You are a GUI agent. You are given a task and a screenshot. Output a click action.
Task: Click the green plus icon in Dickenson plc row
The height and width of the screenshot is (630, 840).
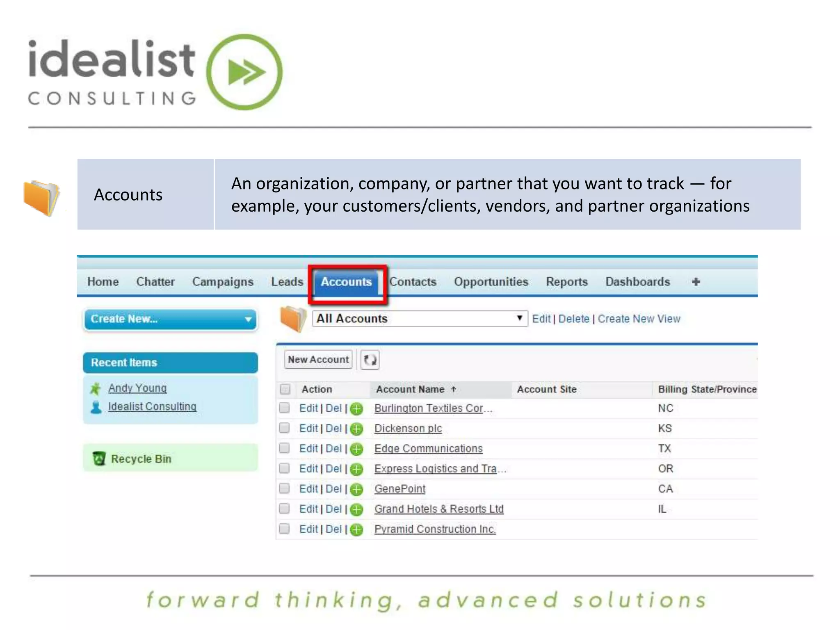[x=356, y=429]
